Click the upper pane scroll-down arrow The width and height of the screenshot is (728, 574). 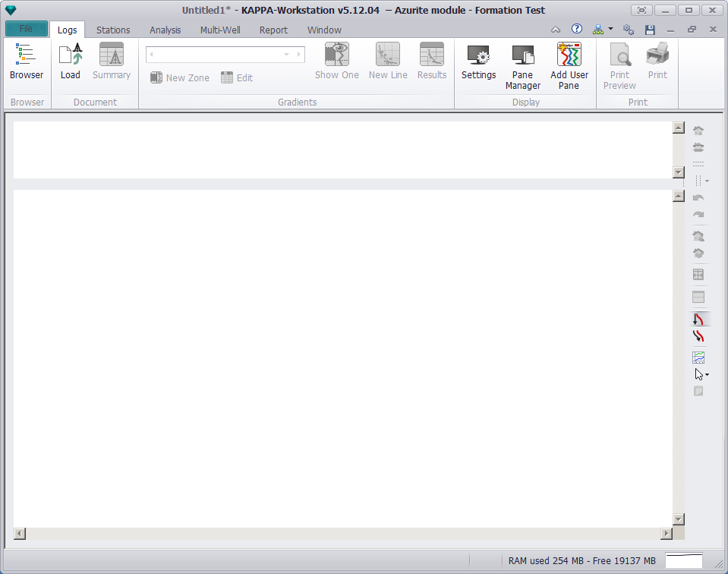point(679,172)
